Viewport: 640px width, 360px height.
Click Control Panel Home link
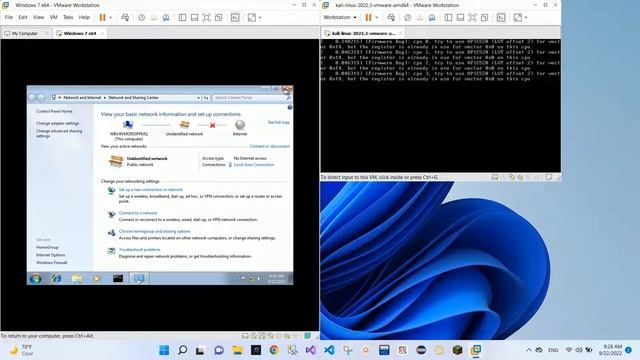pos(54,111)
